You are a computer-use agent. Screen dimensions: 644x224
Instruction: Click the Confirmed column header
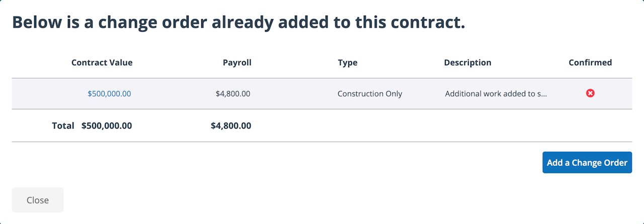[590, 63]
